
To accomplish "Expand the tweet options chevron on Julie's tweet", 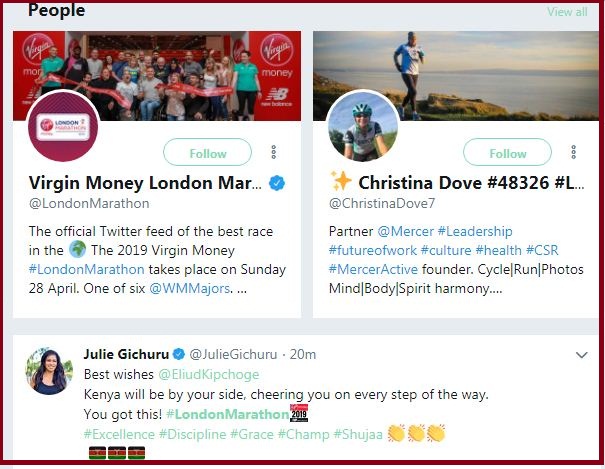I will [x=581, y=354].
